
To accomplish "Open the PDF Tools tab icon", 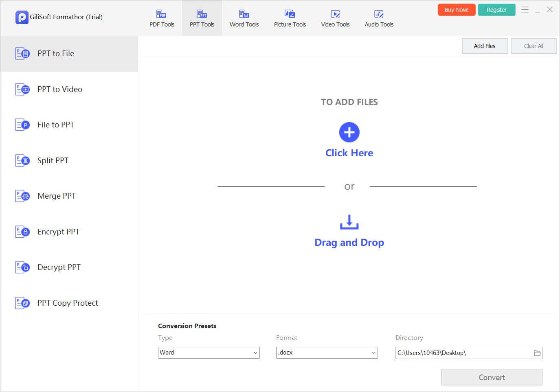I will [x=161, y=14].
